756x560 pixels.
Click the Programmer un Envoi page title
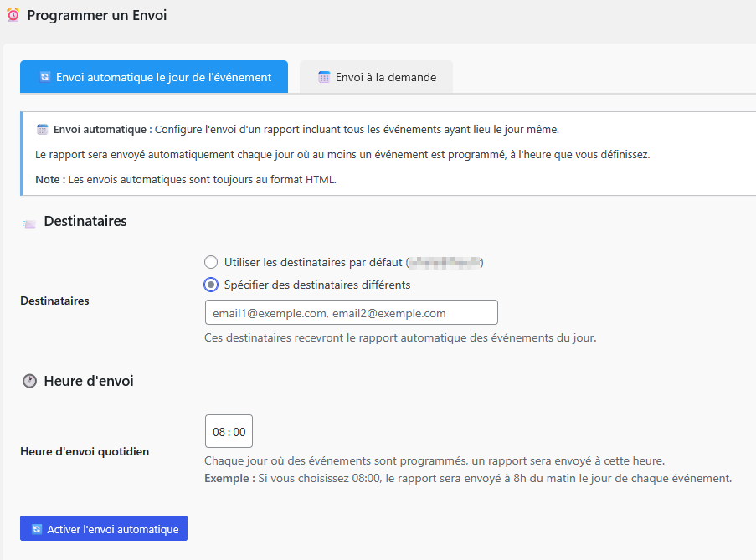97,15
